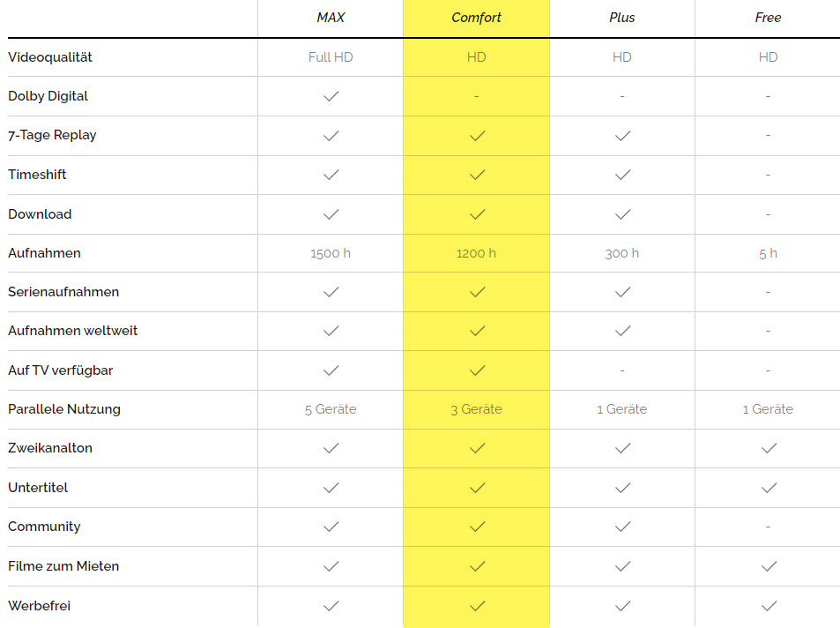This screenshot has width=840, height=628.
Task: Click the Community checkmark under Plus
Action: point(622,527)
